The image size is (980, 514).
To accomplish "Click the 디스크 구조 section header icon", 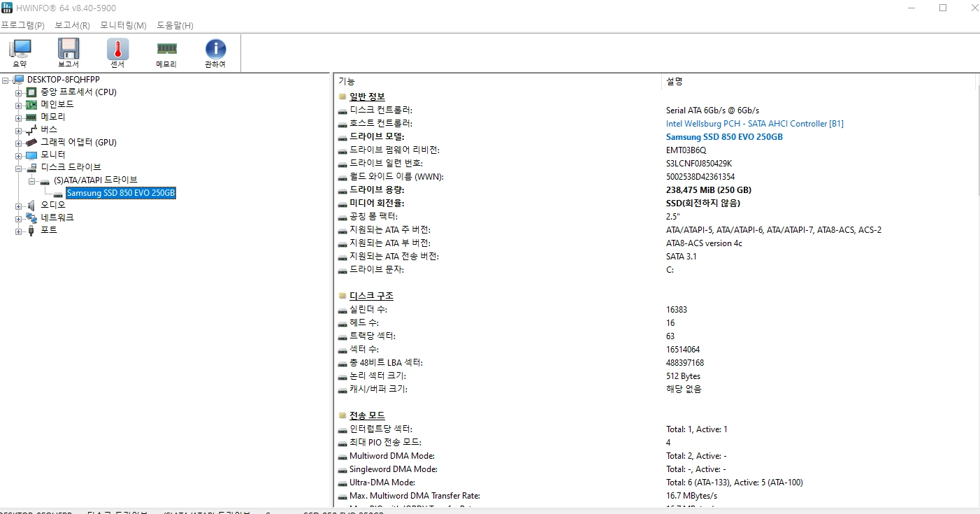I will point(343,296).
